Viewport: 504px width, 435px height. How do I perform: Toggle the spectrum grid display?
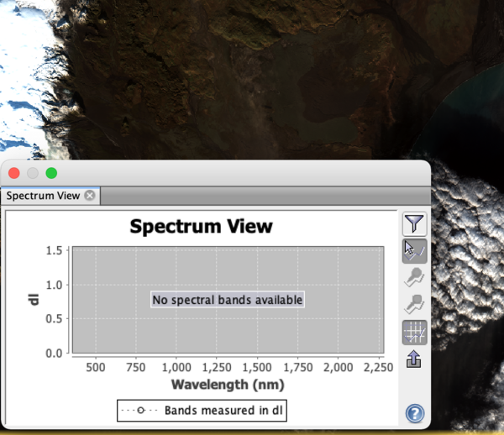415,333
